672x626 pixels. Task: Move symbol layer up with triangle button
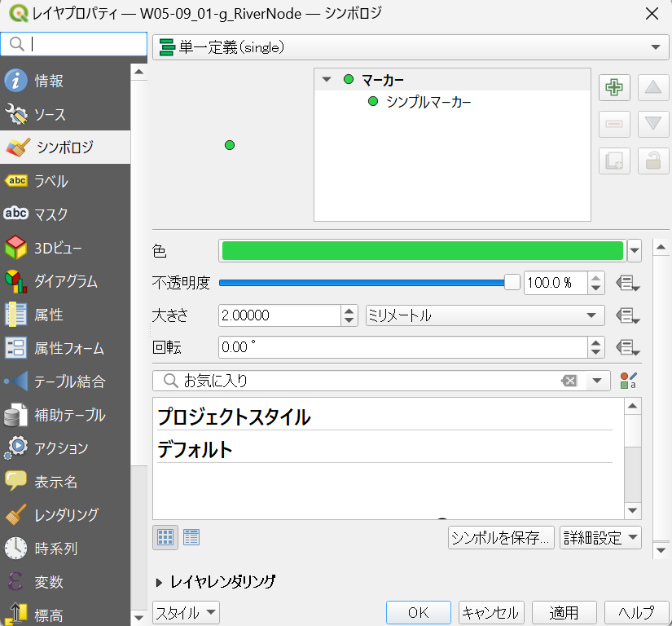[653, 87]
